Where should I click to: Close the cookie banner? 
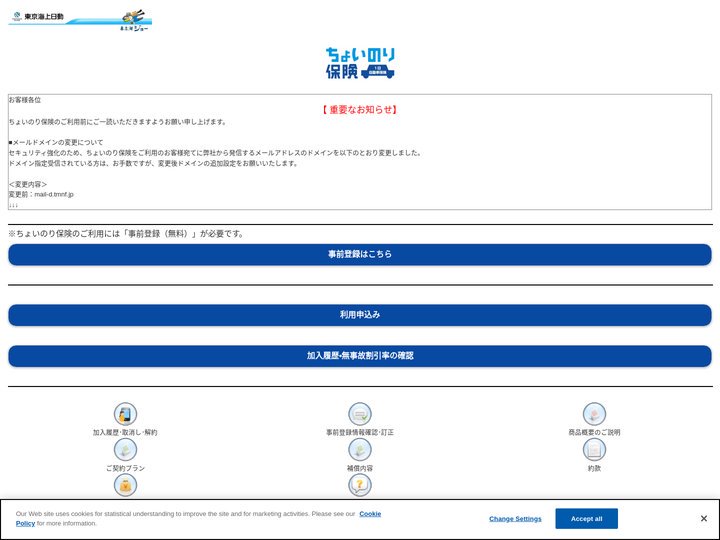(x=703, y=518)
